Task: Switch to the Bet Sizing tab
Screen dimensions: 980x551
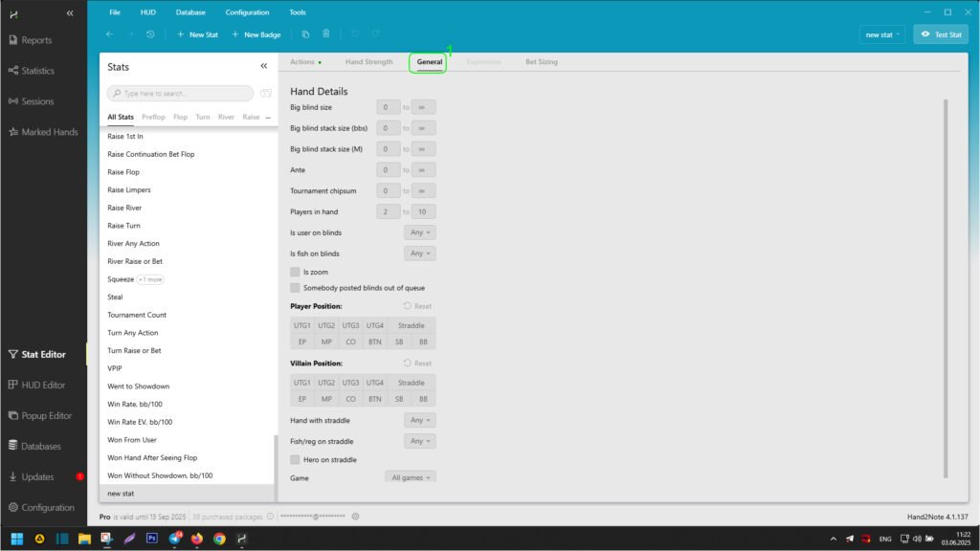Action: pyautogui.click(x=541, y=62)
